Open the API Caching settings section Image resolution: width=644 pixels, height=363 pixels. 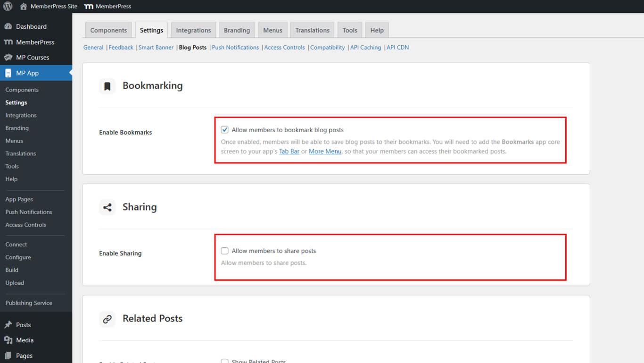pyautogui.click(x=365, y=47)
